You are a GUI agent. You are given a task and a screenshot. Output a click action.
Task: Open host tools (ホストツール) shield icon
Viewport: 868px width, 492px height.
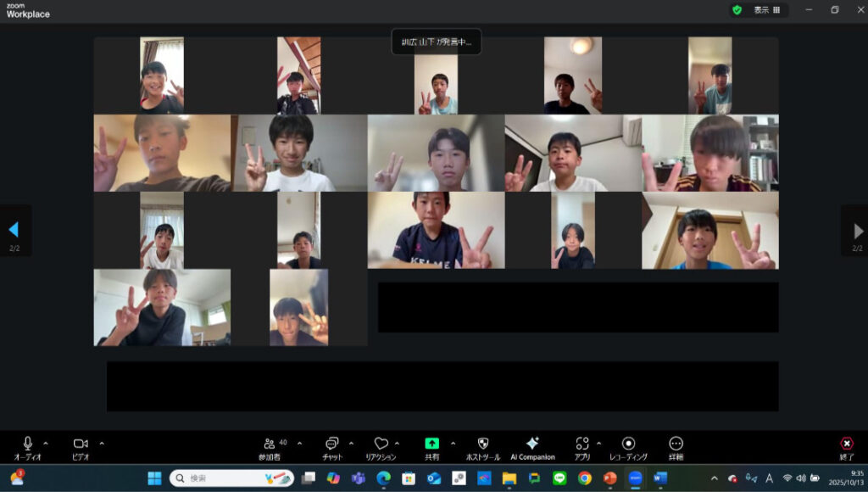482,444
